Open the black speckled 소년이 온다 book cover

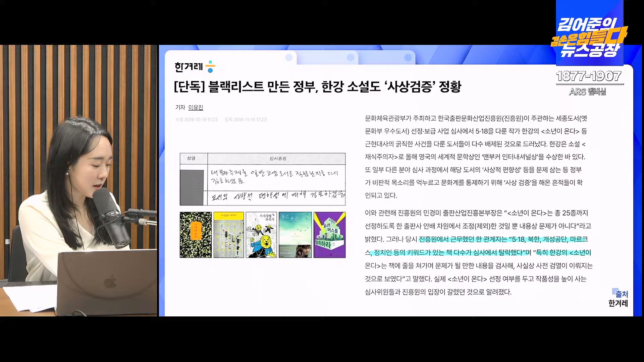click(x=196, y=235)
